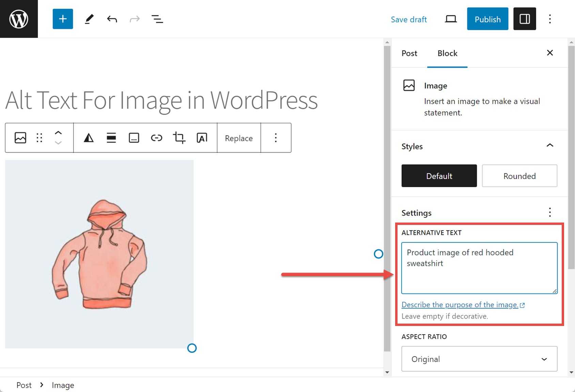
Task: Move the image block down
Action: coord(58,143)
